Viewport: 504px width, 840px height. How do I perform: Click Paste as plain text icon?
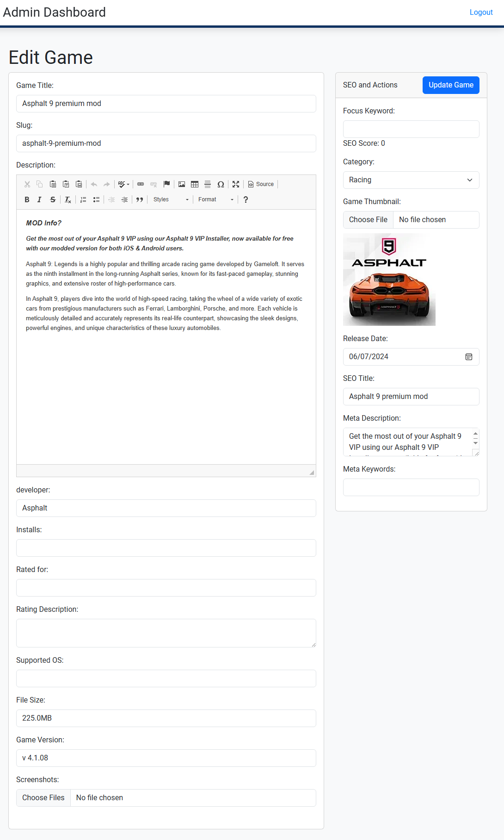tap(66, 184)
